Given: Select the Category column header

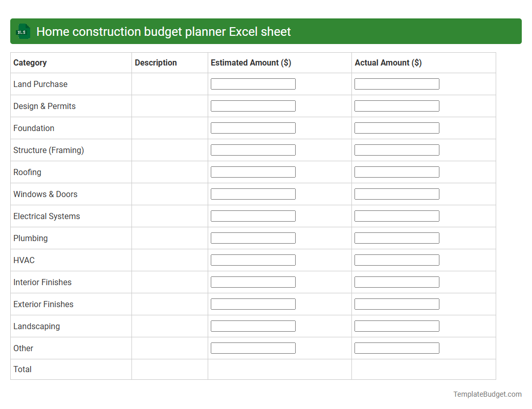Looking at the screenshot, I should pos(30,62).
